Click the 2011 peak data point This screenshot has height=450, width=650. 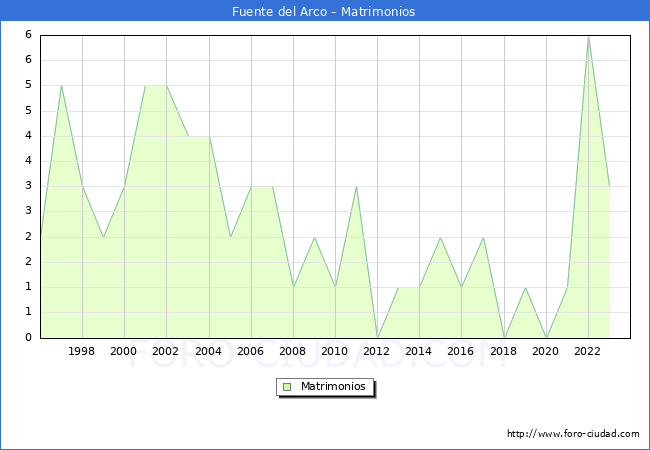click(357, 187)
